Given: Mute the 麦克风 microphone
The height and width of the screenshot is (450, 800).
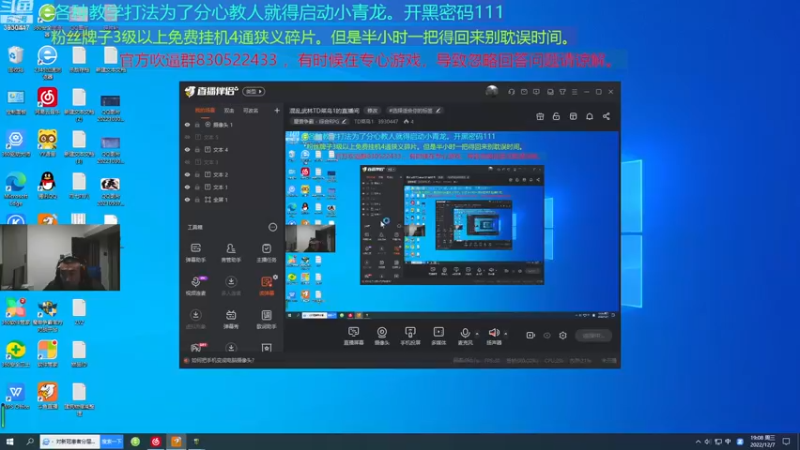Looking at the screenshot, I should tap(465, 336).
